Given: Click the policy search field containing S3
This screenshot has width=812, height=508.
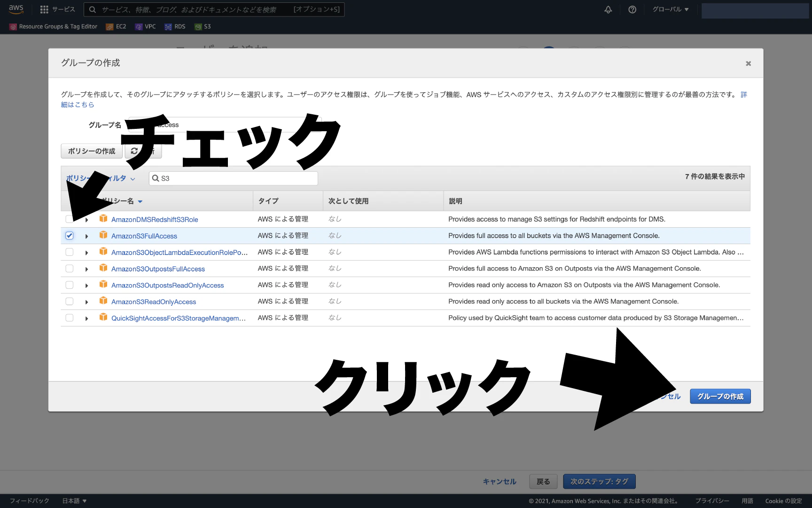Looking at the screenshot, I should click(x=233, y=178).
